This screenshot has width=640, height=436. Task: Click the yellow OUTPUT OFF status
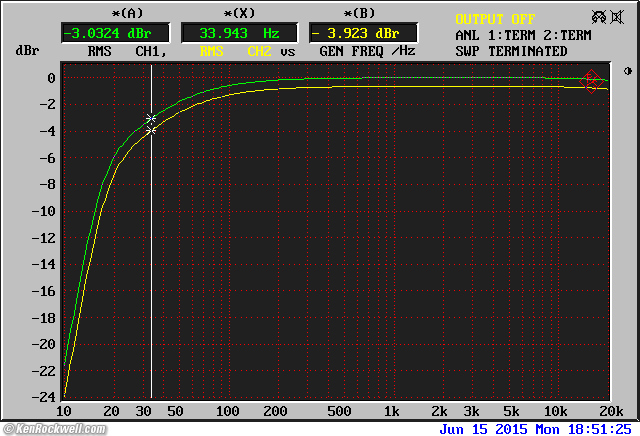(x=495, y=19)
